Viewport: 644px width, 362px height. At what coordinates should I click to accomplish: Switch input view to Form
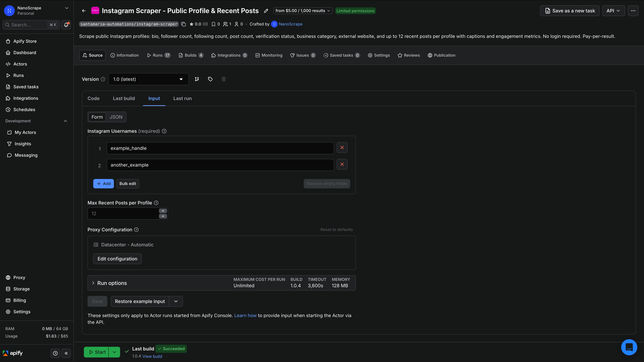(97, 117)
